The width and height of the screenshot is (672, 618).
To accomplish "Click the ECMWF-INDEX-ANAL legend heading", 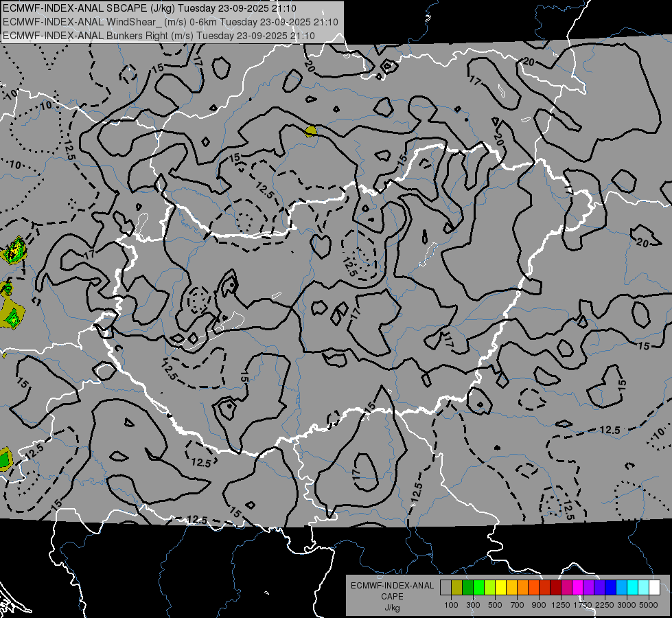I will tap(392, 586).
